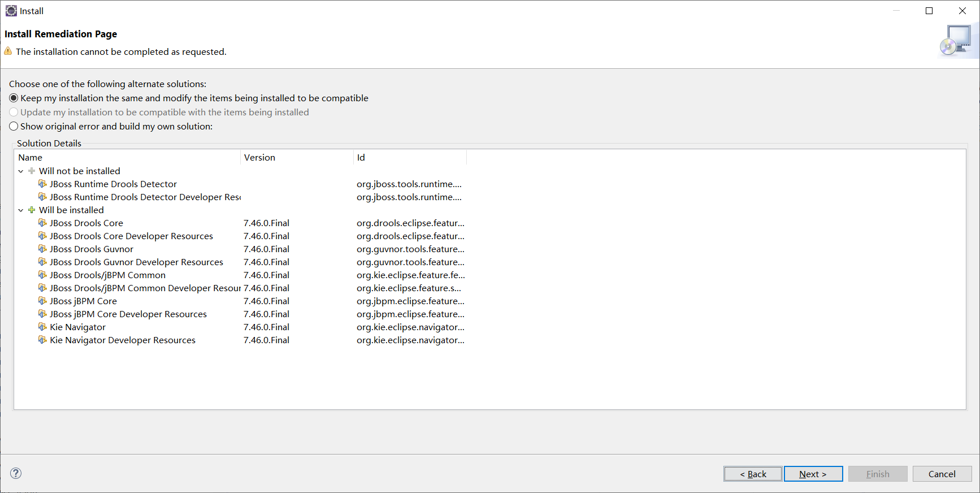The width and height of the screenshot is (980, 493).
Task: Click the org.kie.eclipse.feature.fe... id cell
Action: click(x=411, y=275)
